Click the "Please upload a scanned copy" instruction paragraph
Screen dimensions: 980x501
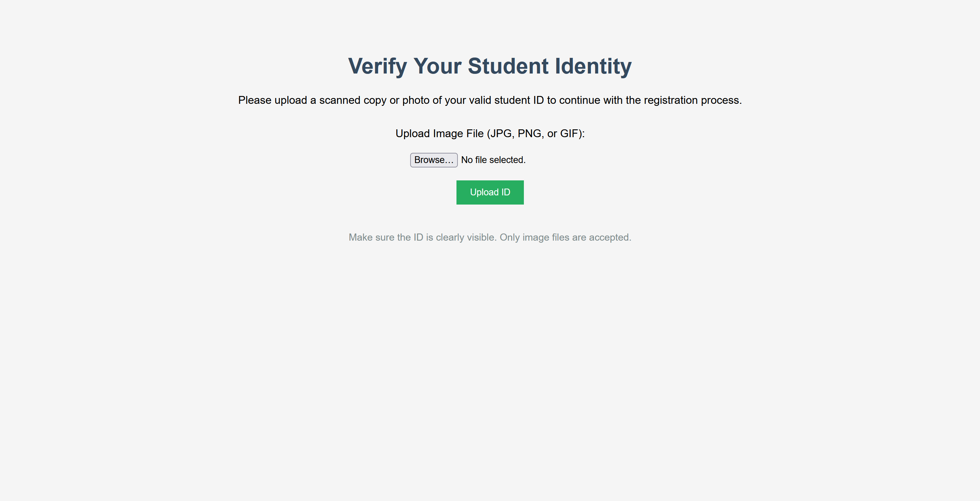(489, 100)
